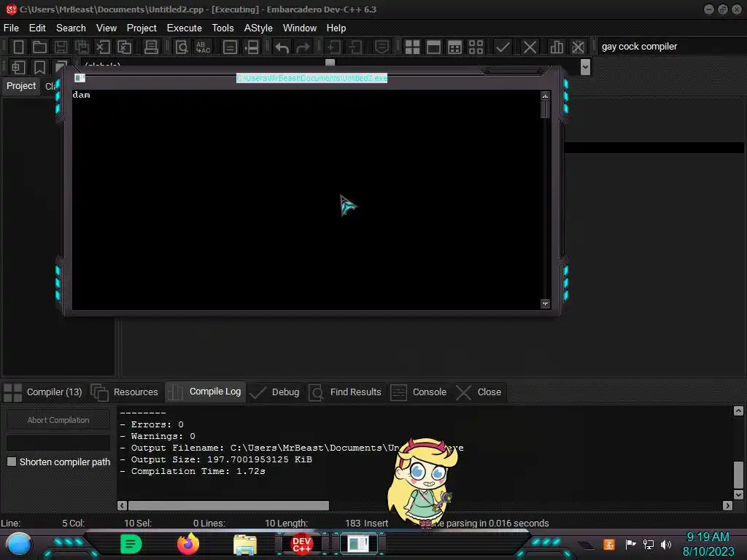Viewport: 747px width, 560px height.
Task: Click the Rebuild All four-squares icon
Action: pos(476,47)
